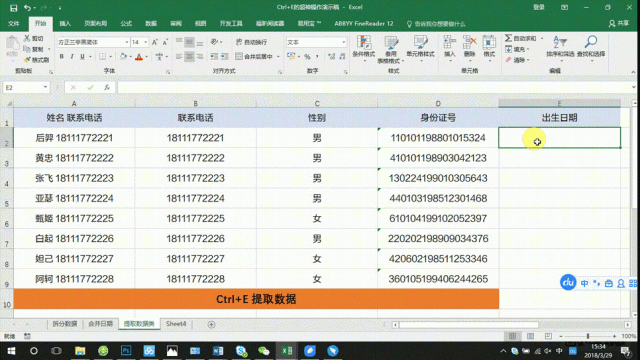Click the Undo arrow icon
Image resolution: width=640 pixels, height=360 pixels.
tap(27, 8)
